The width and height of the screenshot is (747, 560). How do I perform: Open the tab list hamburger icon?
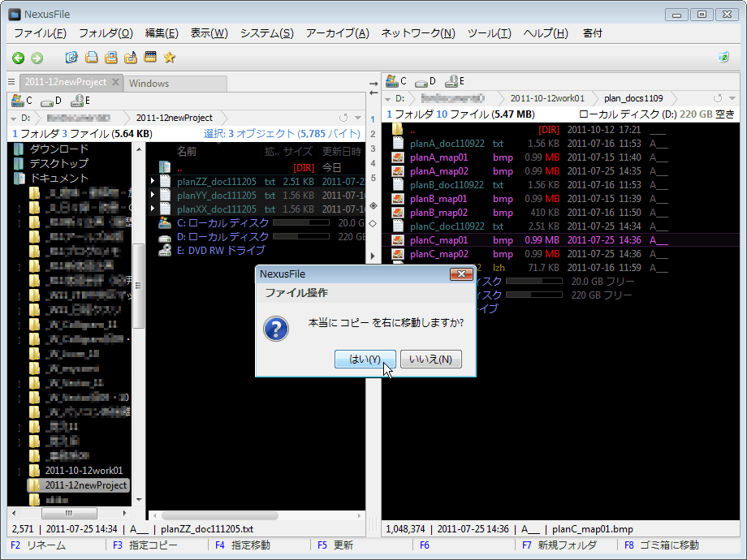12,82
